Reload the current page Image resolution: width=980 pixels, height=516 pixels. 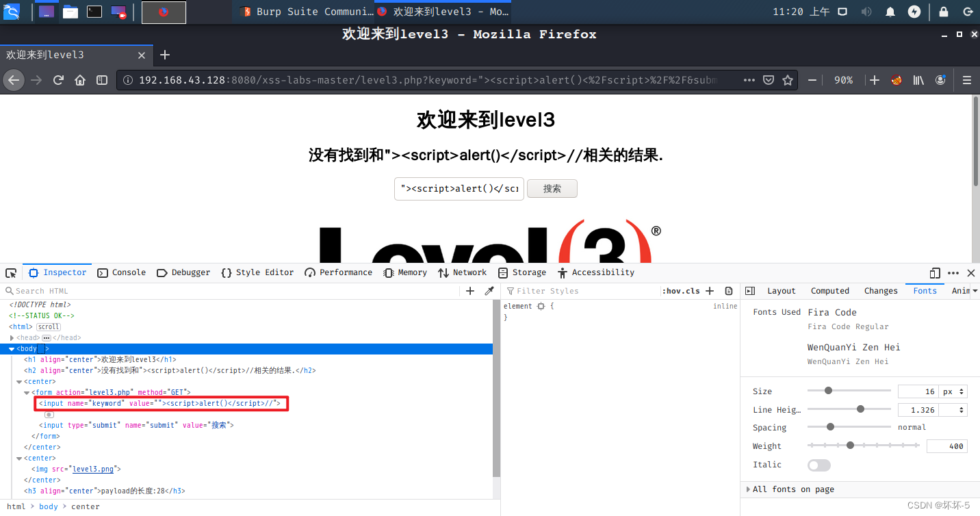tap(58, 80)
